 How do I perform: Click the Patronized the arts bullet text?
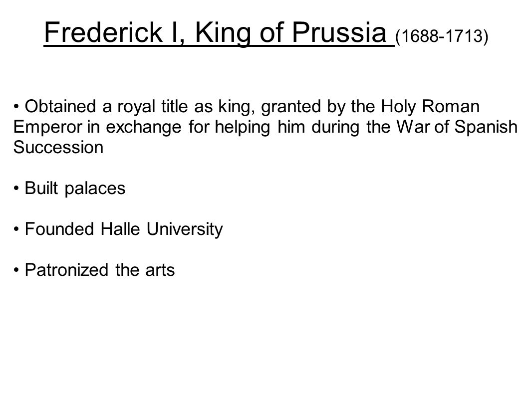[x=100, y=270]
